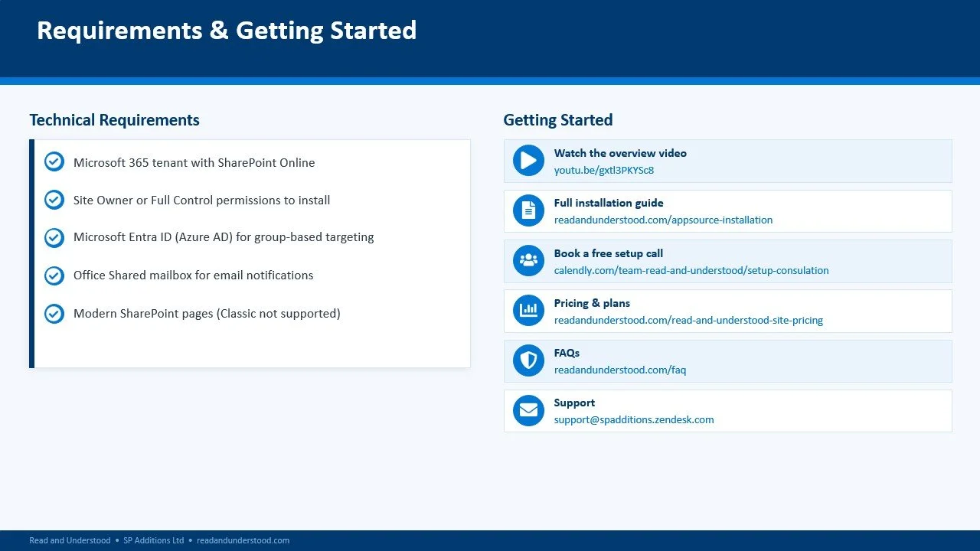Click the 'Full installation guide' title
The width and height of the screenshot is (980, 551).
point(609,203)
